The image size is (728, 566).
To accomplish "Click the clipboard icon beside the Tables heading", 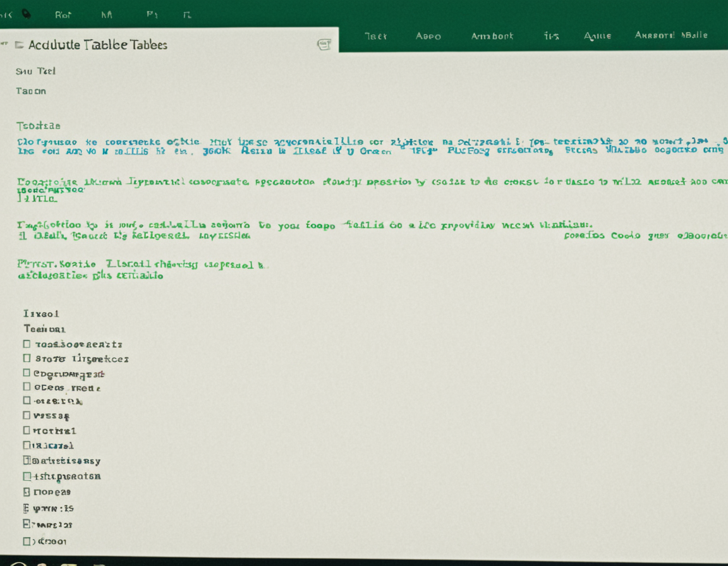I will tap(324, 44).
